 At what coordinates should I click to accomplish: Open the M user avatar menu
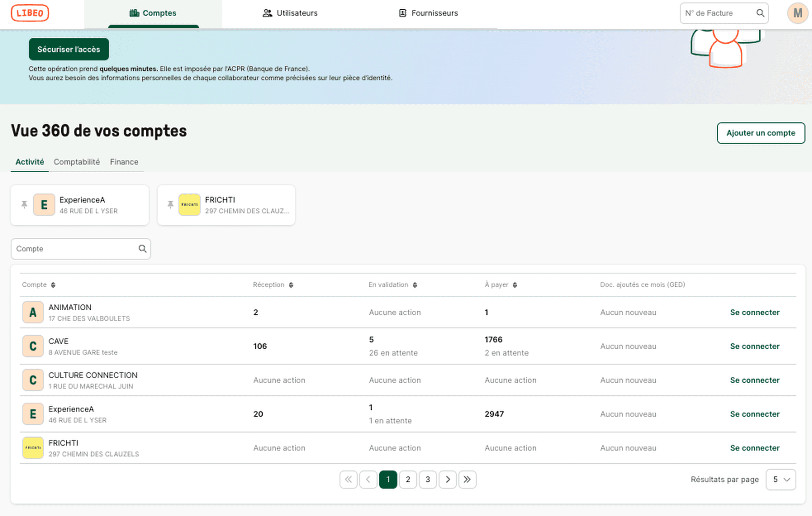pos(797,13)
